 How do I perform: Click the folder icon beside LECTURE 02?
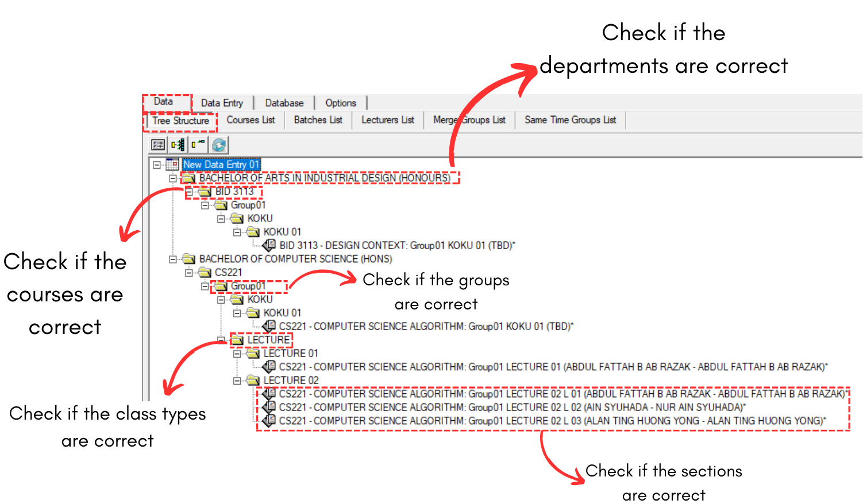253,381
